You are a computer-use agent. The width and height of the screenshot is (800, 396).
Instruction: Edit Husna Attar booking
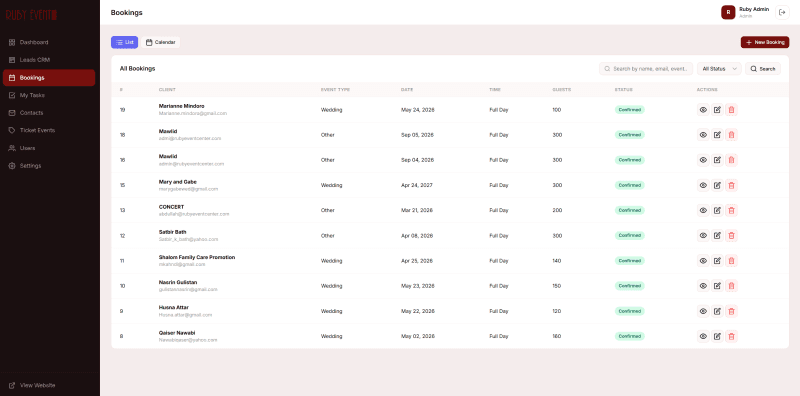(717, 311)
